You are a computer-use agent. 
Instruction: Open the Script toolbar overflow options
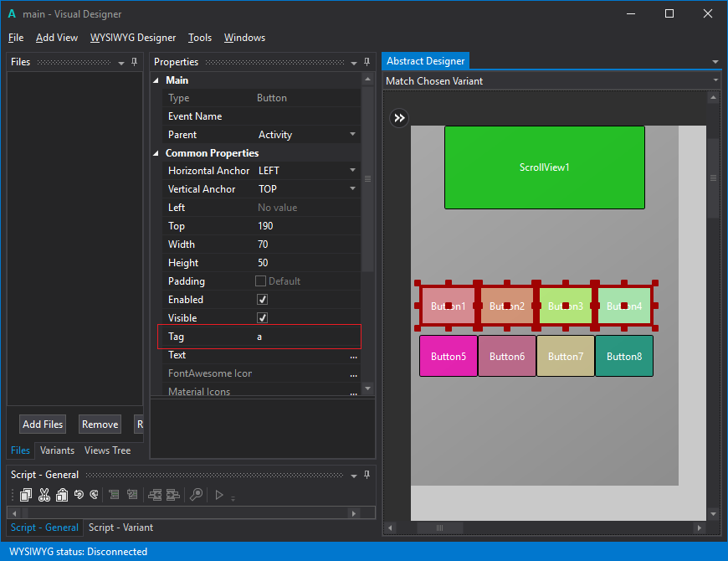233,498
